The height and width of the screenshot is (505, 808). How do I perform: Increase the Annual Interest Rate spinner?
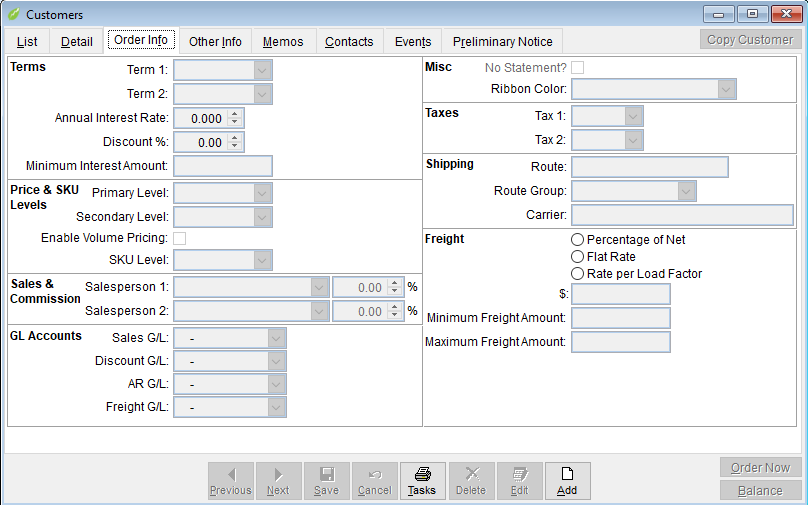(235, 113)
